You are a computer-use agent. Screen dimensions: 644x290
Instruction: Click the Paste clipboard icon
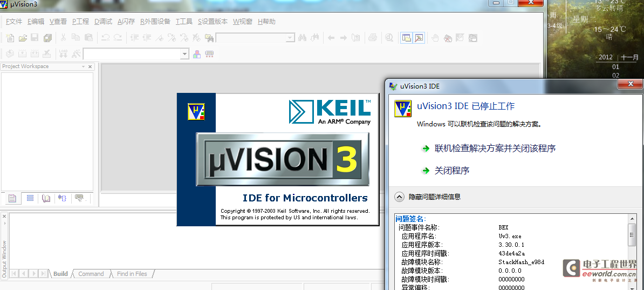88,38
